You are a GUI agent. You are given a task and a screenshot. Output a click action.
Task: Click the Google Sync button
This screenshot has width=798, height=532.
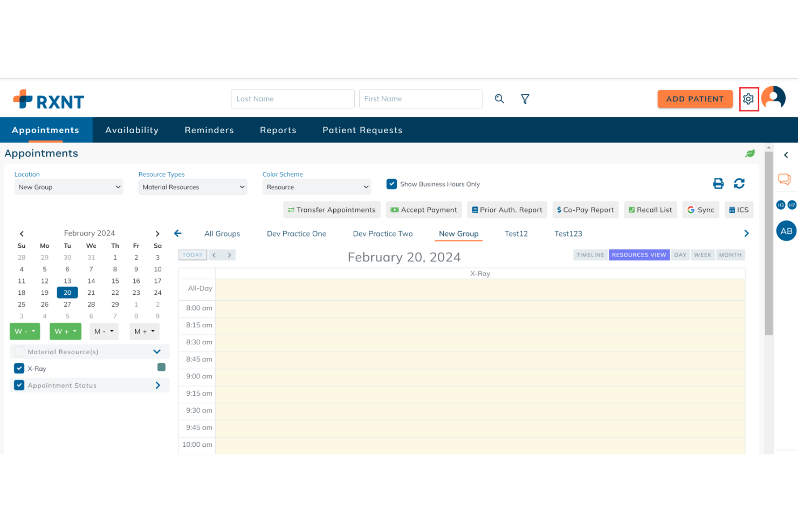[701, 210]
